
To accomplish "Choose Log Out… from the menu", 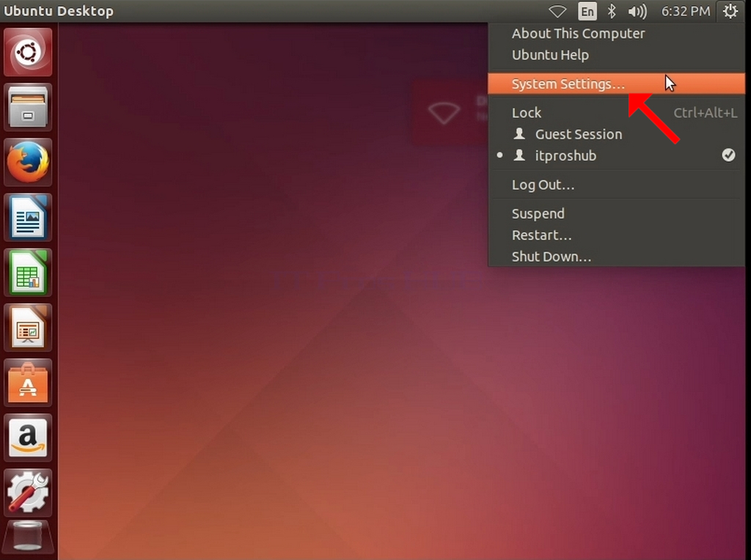I will click(616, 185).
